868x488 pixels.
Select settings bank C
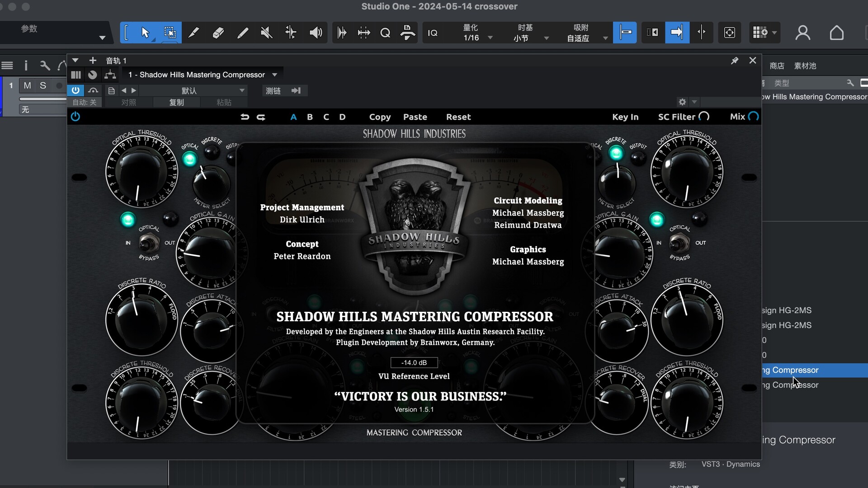click(x=326, y=117)
